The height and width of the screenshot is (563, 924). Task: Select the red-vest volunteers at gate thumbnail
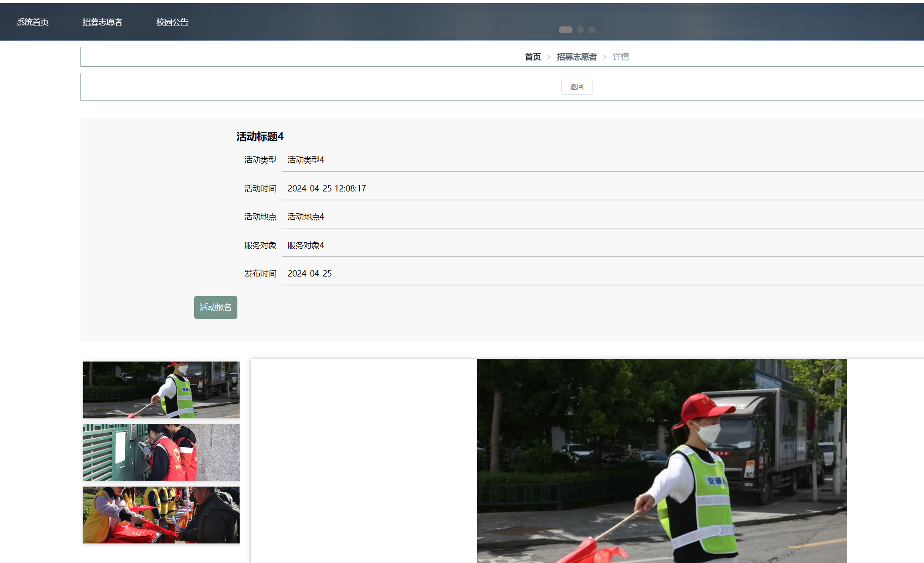click(x=161, y=452)
